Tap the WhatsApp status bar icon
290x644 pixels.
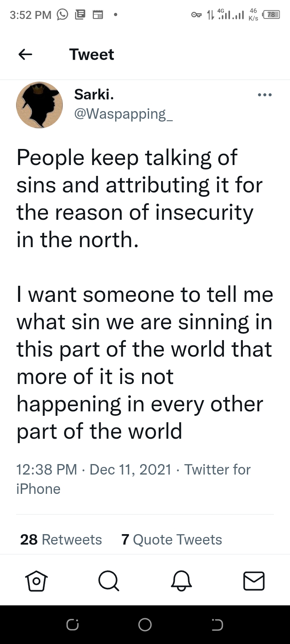62,15
